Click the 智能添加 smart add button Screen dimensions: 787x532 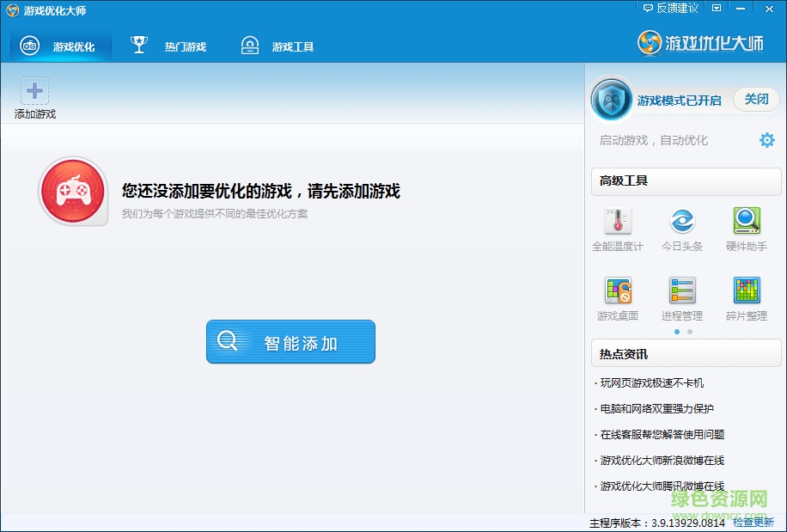(x=290, y=341)
